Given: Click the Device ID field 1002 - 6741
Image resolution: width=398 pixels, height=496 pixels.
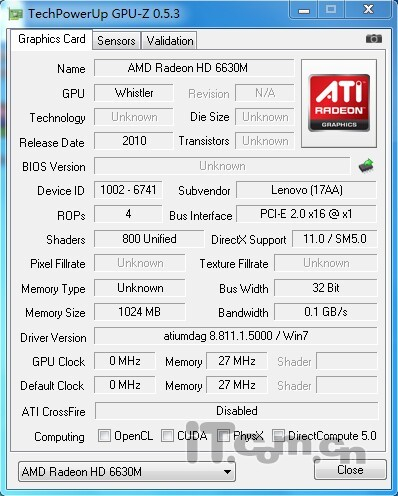Looking at the screenshot, I should pyautogui.click(x=128, y=190).
